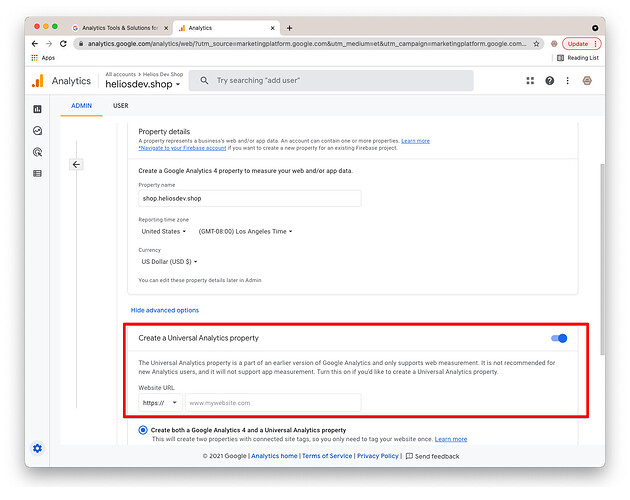Bookmark the page with star icon
The image size is (630, 500).
click(x=536, y=44)
